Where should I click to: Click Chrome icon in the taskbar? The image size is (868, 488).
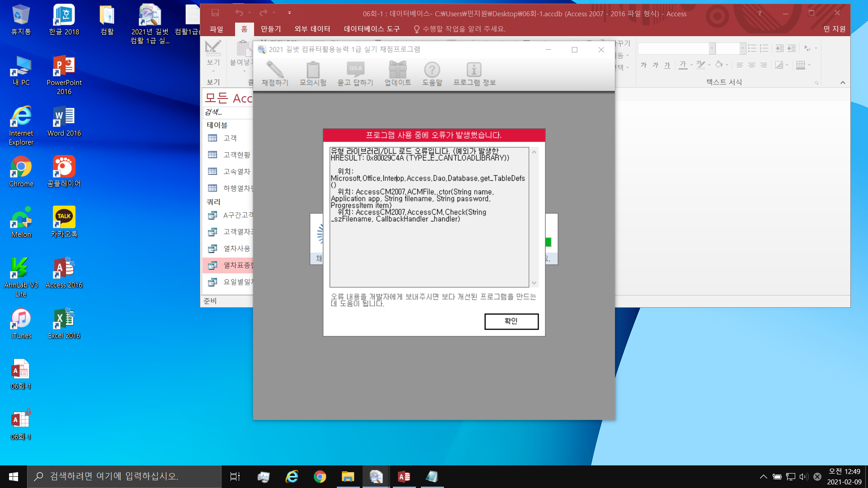click(x=320, y=477)
